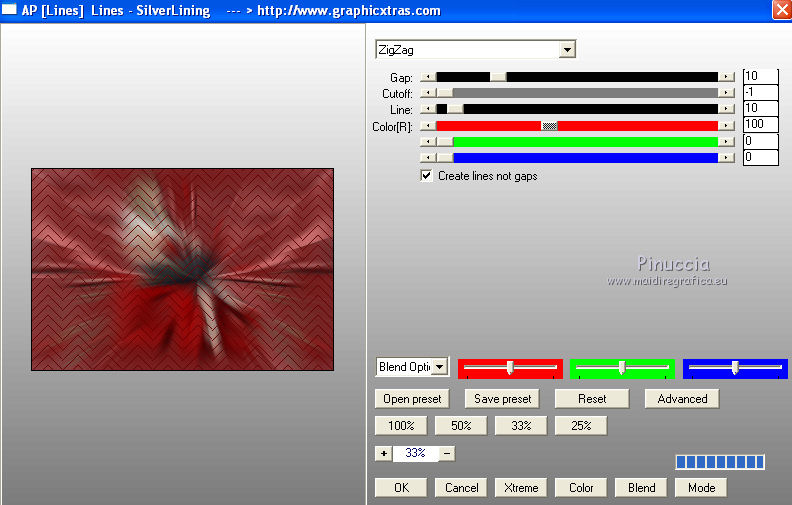
Task: Click the Mode button
Action: click(702, 488)
